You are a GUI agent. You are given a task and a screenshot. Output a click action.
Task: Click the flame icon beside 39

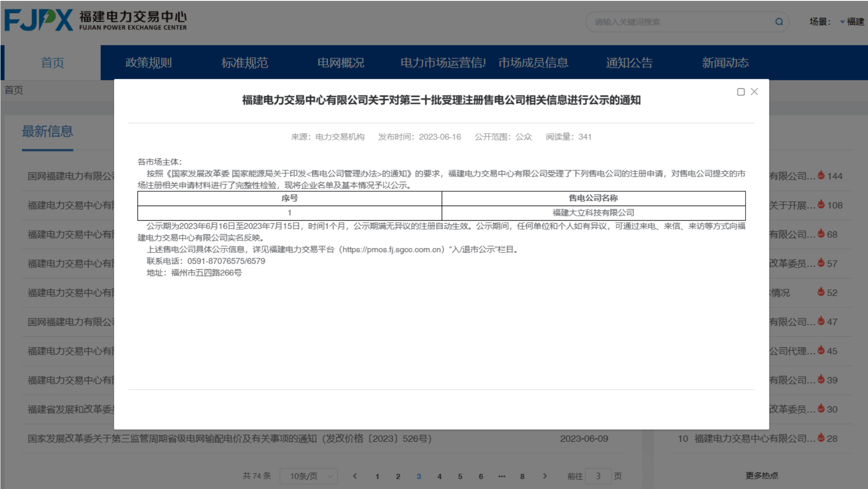click(821, 379)
